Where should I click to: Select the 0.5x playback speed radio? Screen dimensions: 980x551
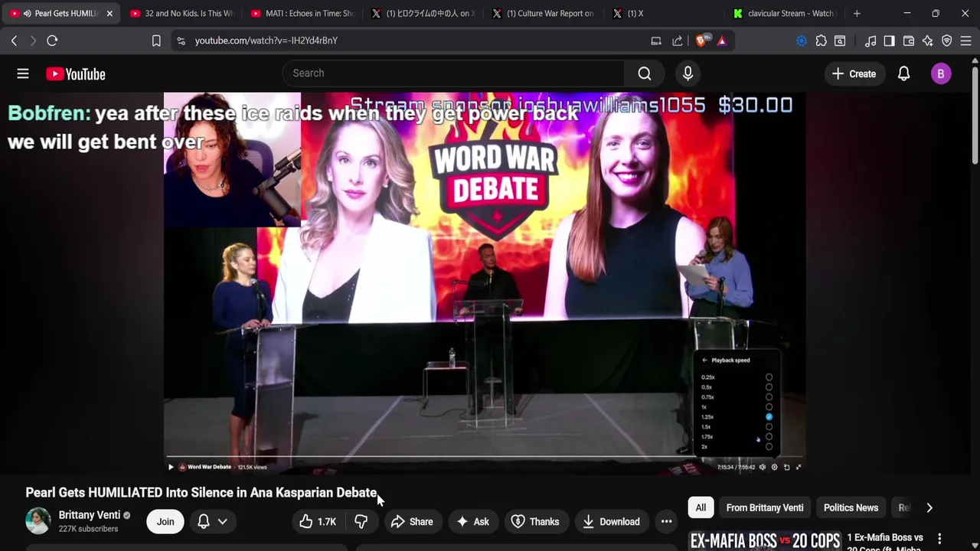pos(769,387)
